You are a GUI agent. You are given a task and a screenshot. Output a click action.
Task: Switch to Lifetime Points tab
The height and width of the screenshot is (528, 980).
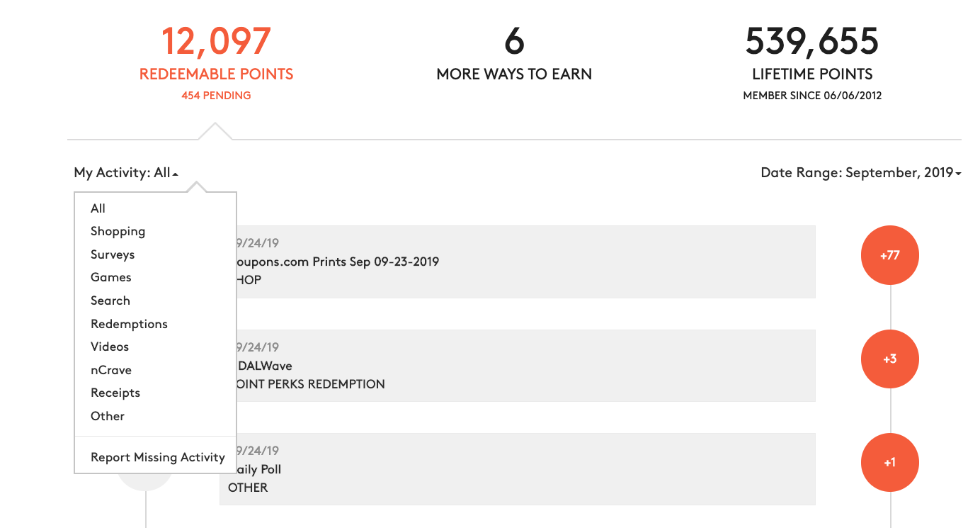tap(812, 62)
